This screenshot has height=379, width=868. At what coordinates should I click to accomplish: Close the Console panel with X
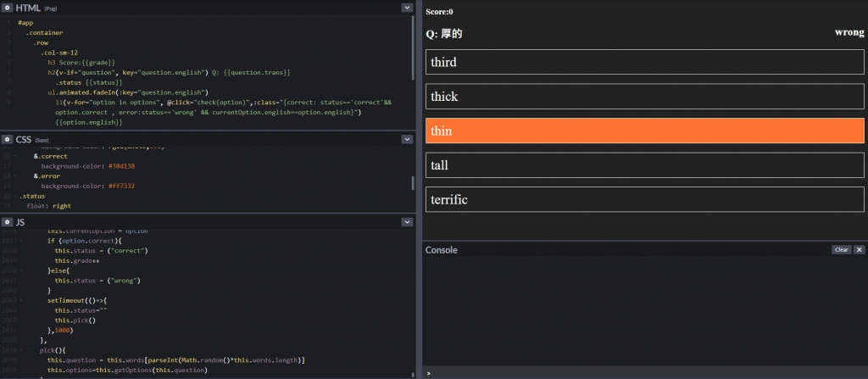point(860,250)
